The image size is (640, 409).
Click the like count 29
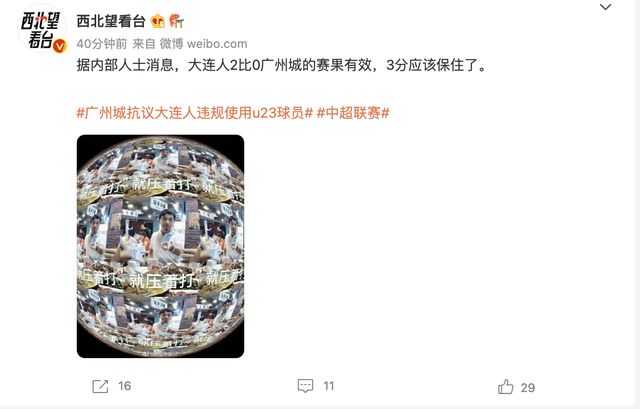pyautogui.click(x=528, y=387)
